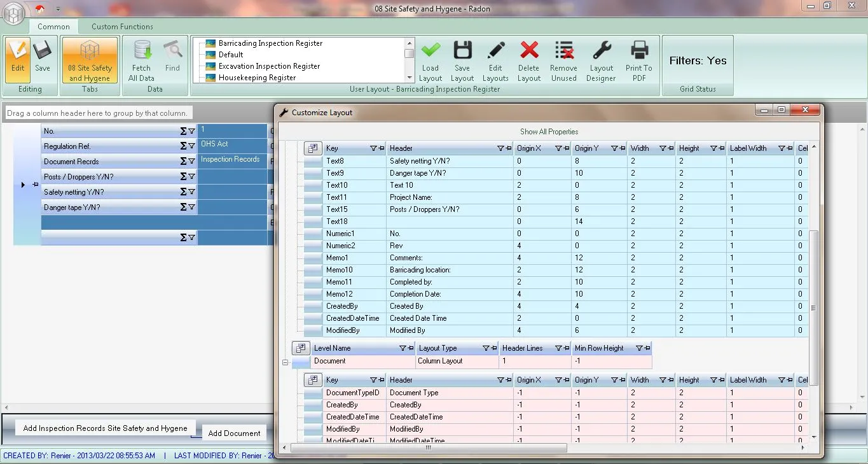The image size is (868, 464).
Task: Select the 08 Site Safety and Hygene tab button
Action: pos(90,60)
